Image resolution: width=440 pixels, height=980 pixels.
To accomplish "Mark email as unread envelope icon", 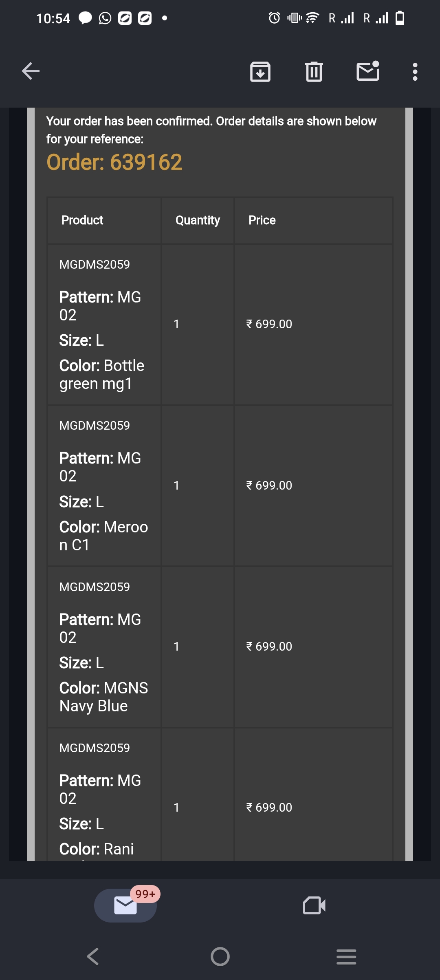I will tap(368, 71).
